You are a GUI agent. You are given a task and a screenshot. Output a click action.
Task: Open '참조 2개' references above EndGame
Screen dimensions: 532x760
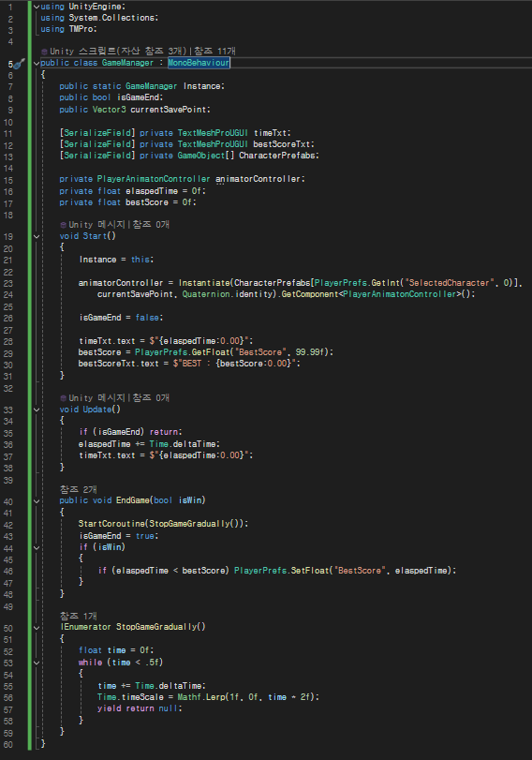(78, 489)
